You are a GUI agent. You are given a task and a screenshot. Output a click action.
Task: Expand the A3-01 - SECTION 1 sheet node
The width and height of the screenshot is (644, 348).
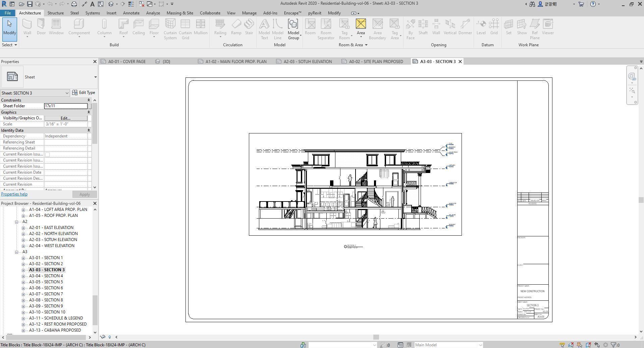[23, 258]
